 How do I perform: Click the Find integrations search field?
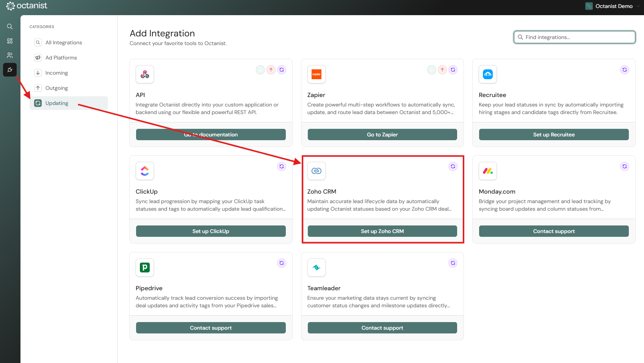573,37
